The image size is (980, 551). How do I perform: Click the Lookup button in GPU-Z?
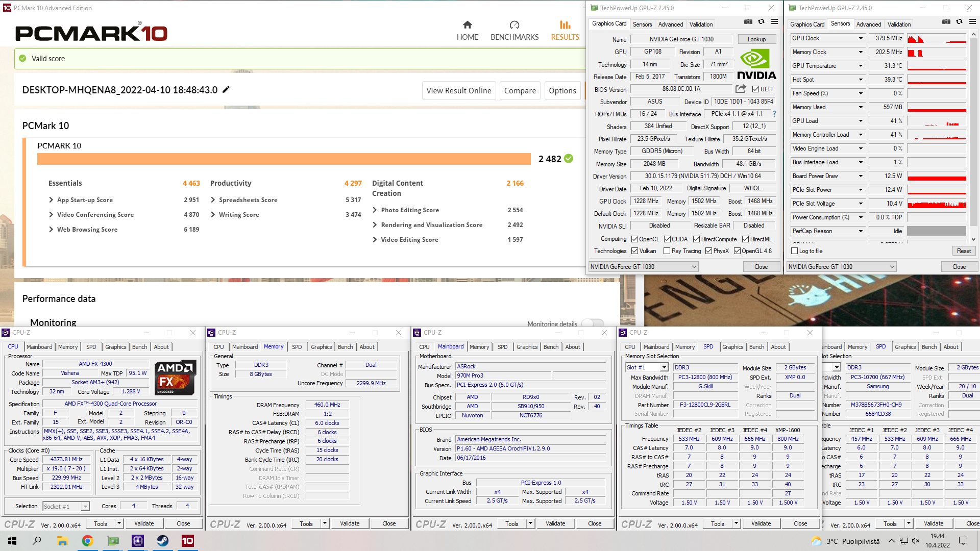point(756,39)
